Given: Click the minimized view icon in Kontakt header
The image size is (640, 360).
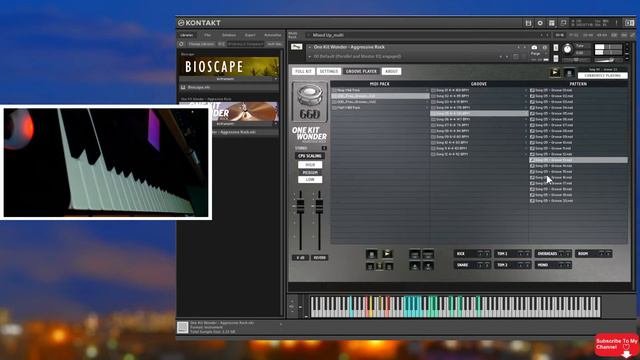Looking at the screenshot, I should [x=563, y=23].
